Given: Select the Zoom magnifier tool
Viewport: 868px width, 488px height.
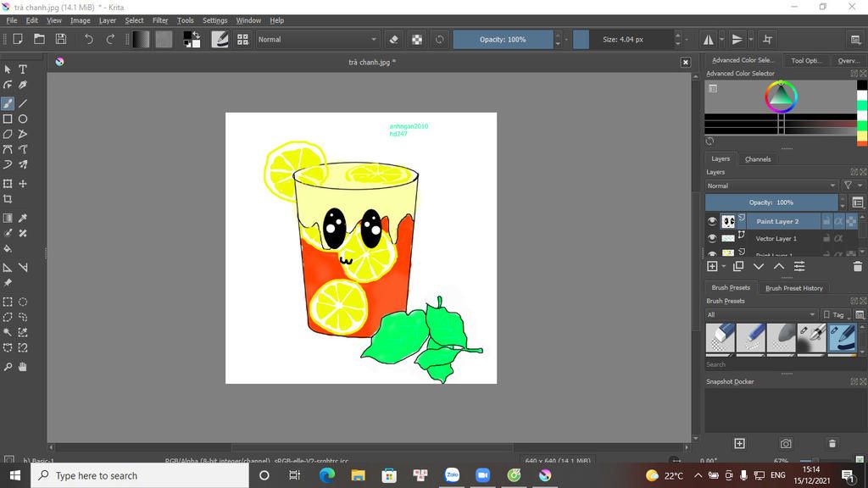Looking at the screenshot, I should 8,367.
